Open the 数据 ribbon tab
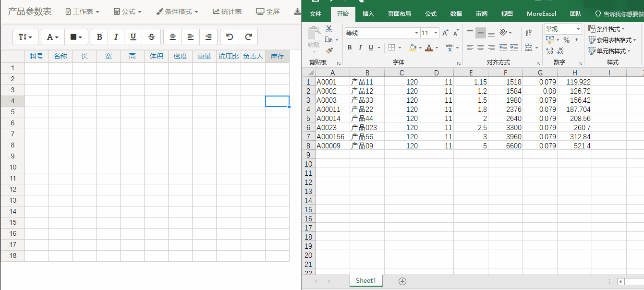This screenshot has height=290, width=644. click(456, 14)
